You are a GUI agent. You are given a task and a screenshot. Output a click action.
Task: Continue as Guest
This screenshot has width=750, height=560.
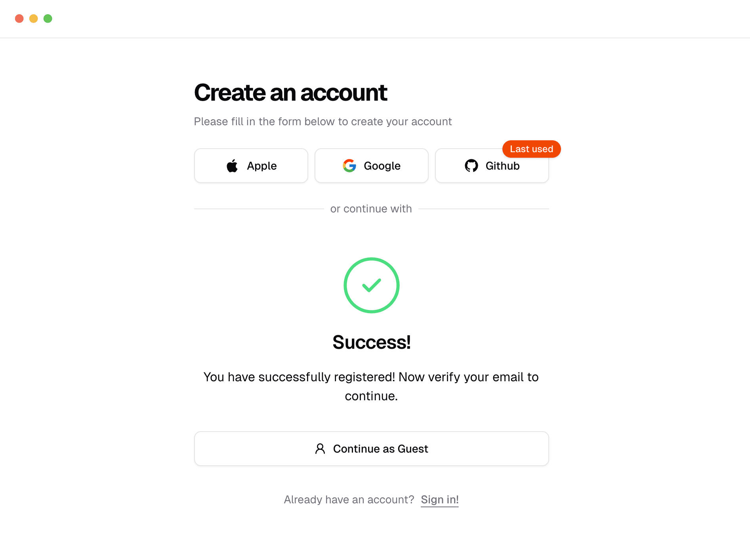371,448
